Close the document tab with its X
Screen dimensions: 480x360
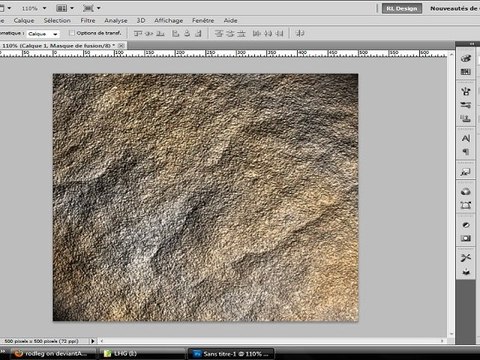tap(121, 45)
